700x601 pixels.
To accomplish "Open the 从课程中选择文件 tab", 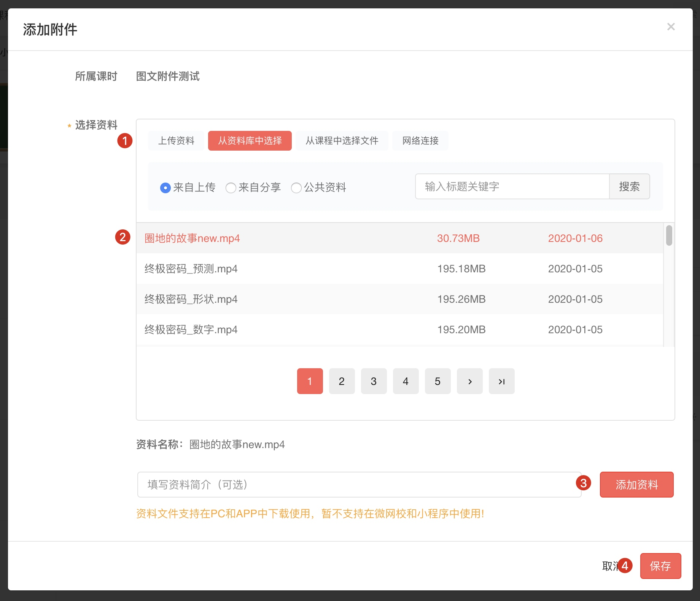I will pyautogui.click(x=342, y=141).
